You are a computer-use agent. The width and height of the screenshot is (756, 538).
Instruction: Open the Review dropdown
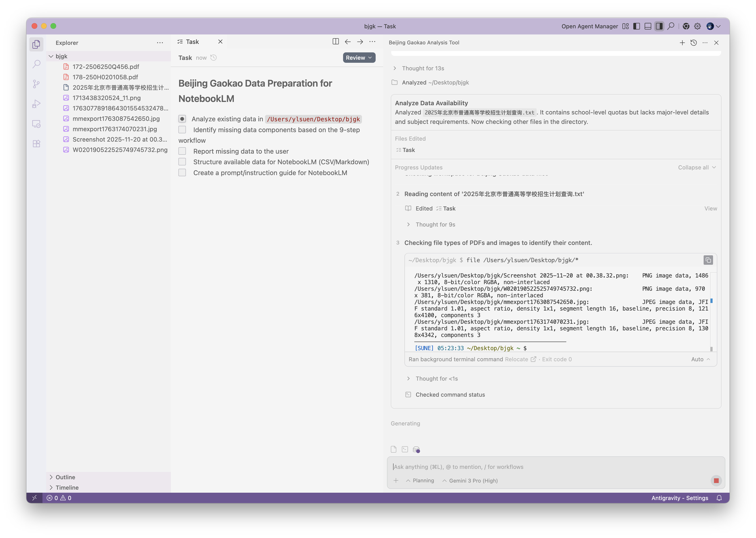pyautogui.click(x=359, y=58)
